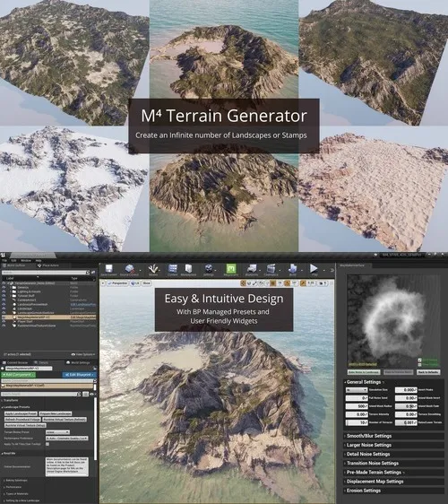
Task: Toggle upper green checkbox under heightmap preview
Action: click(x=419, y=360)
